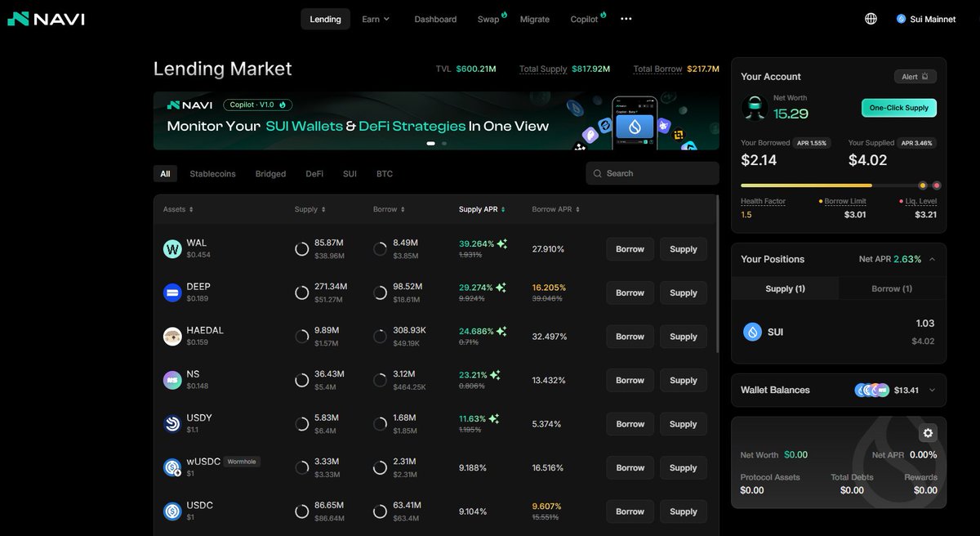Viewport: 980px width, 536px height.
Task: Click the sparkle icon beside USDY supply APR
Action: pyautogui.click(x=495, y=418)
